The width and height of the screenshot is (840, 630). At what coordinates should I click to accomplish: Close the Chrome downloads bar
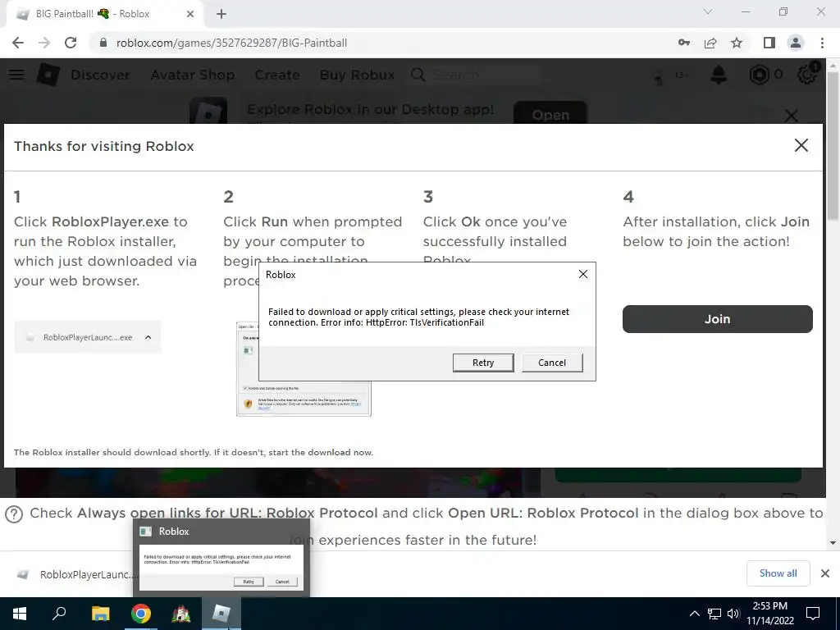(x=825, y=573)
